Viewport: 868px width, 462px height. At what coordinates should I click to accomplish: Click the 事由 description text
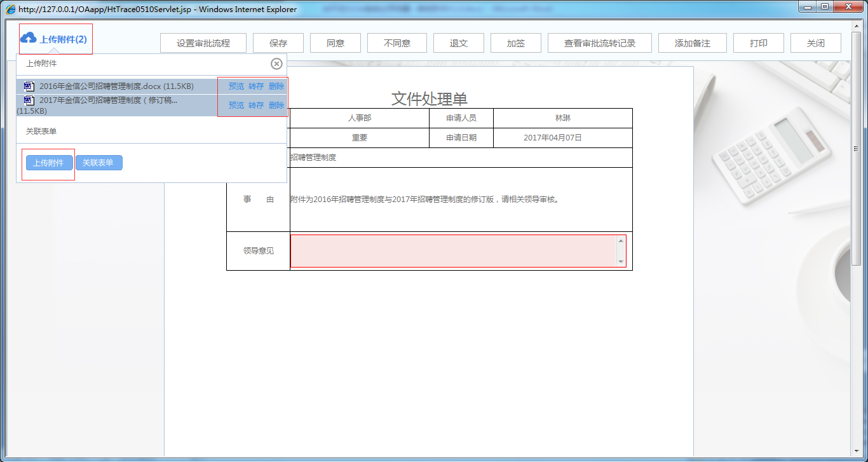click(424, 200)
